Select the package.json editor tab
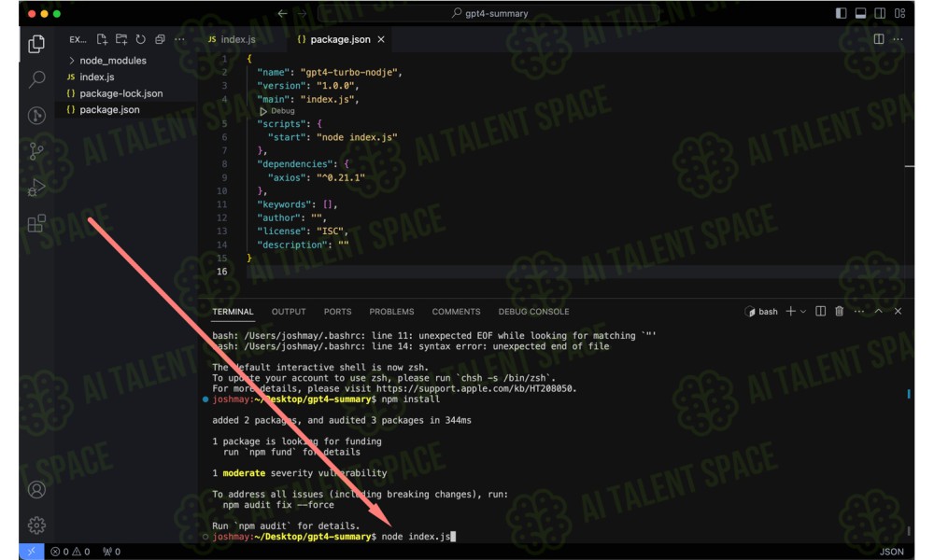 tap(340, 39)
